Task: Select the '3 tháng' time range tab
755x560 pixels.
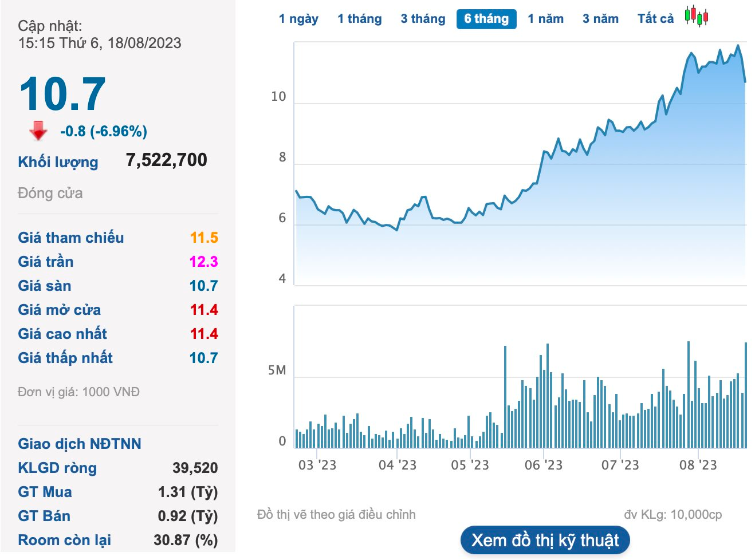Action: [423, 19]
